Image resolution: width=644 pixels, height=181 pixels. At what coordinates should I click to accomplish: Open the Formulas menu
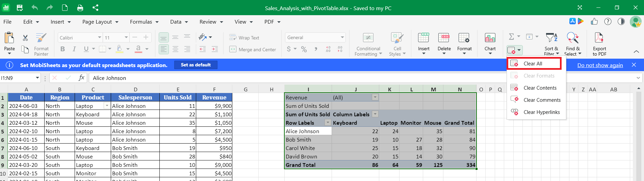point(144,22)
